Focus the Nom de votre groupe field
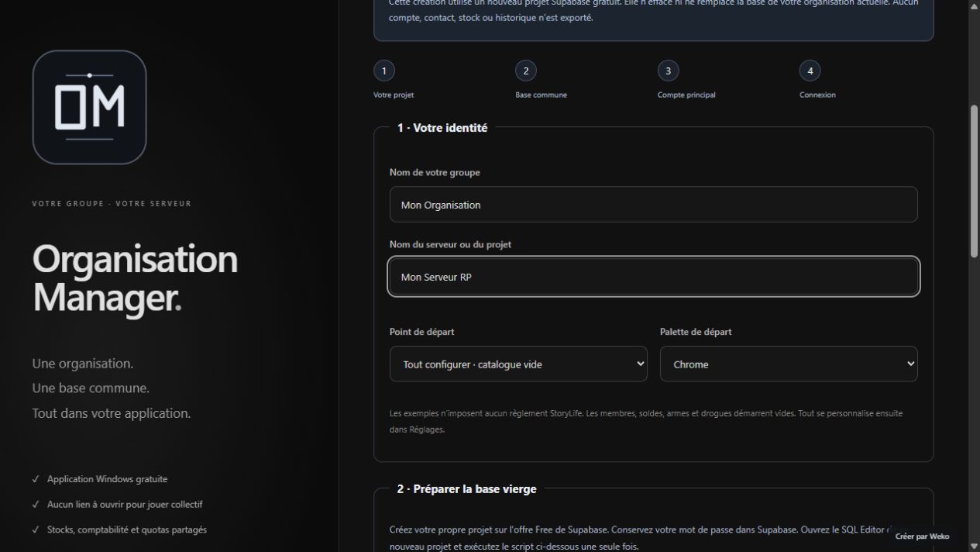Image resolution: width=980 pixels, height=552 pixels. [x=653, y=205]
